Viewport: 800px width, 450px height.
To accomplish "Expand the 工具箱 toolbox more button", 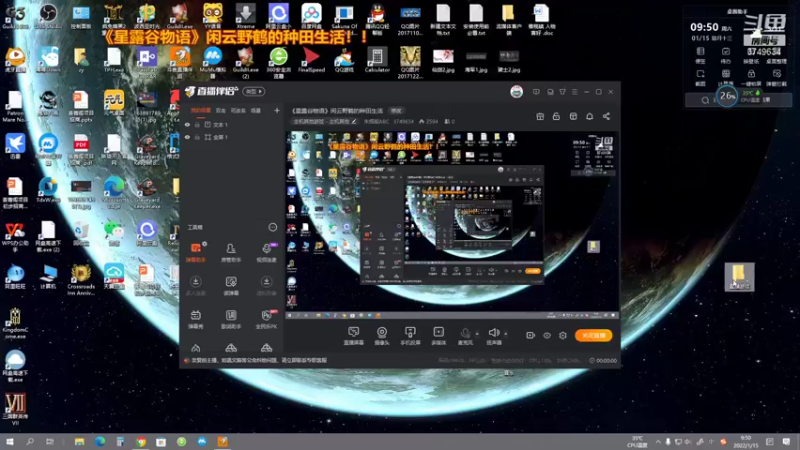I will pyautogui.click(x=272, y=227).
